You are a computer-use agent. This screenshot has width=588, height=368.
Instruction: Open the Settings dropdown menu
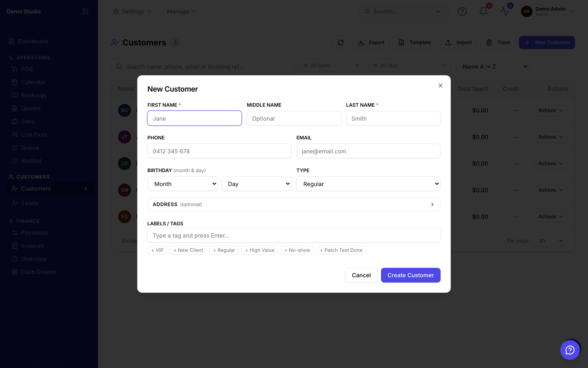click(x=132, y=11)
